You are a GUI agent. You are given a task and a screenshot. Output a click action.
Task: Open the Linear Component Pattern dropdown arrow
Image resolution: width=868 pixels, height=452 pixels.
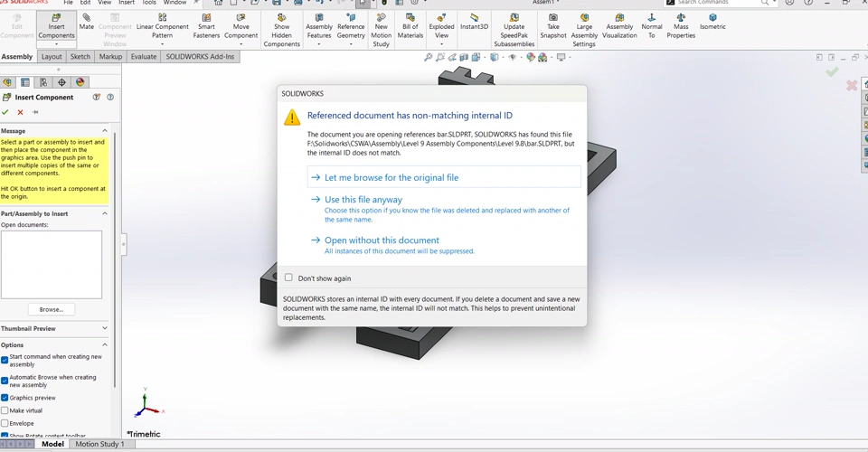162,43
